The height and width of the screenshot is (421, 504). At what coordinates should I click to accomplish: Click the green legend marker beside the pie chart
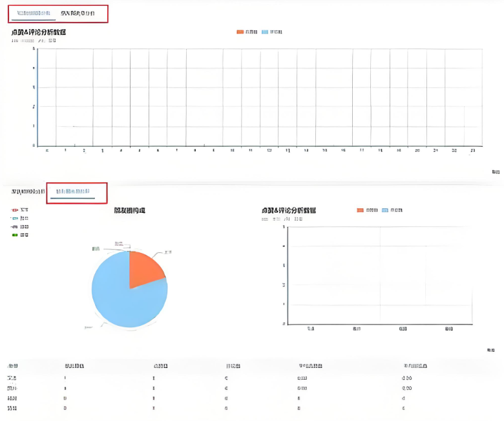[16, 235]
